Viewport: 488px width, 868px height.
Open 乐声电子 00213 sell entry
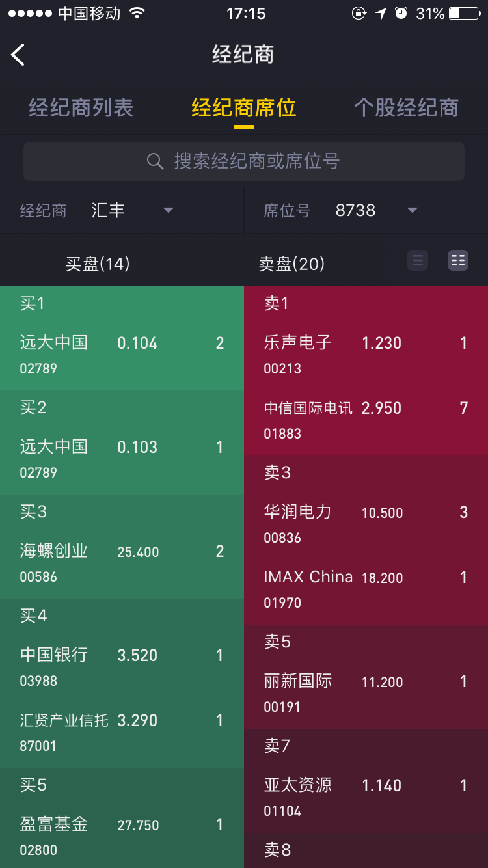(x=366, y=355)
